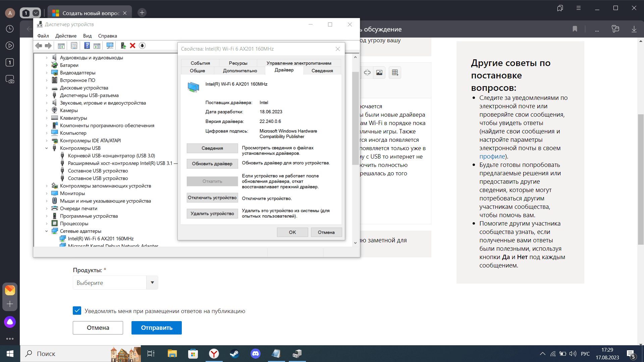Close the Создать новый вопрос browser tab
The width and height of the screenshot is (644, 362).
point(125,13)
